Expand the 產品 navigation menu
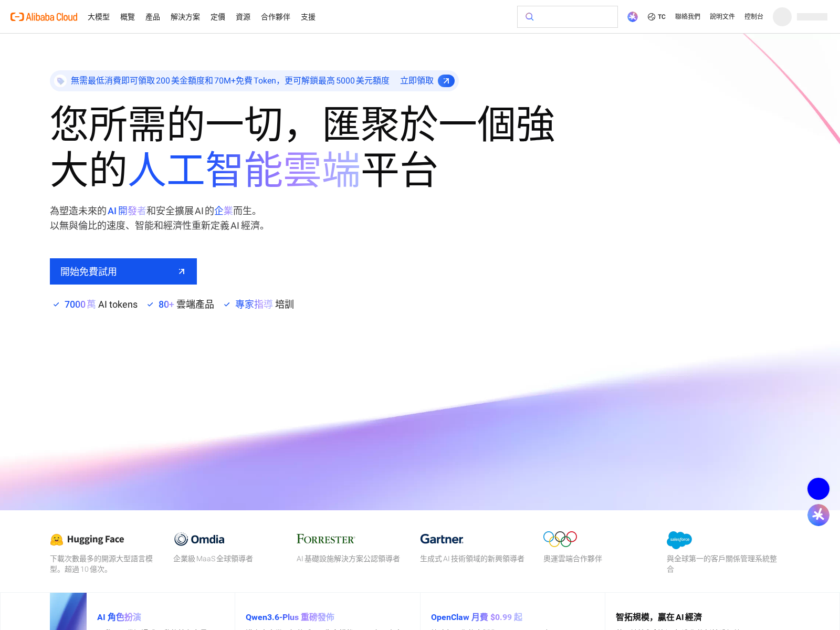Screen dimensions: 840x630 (153, 17)
